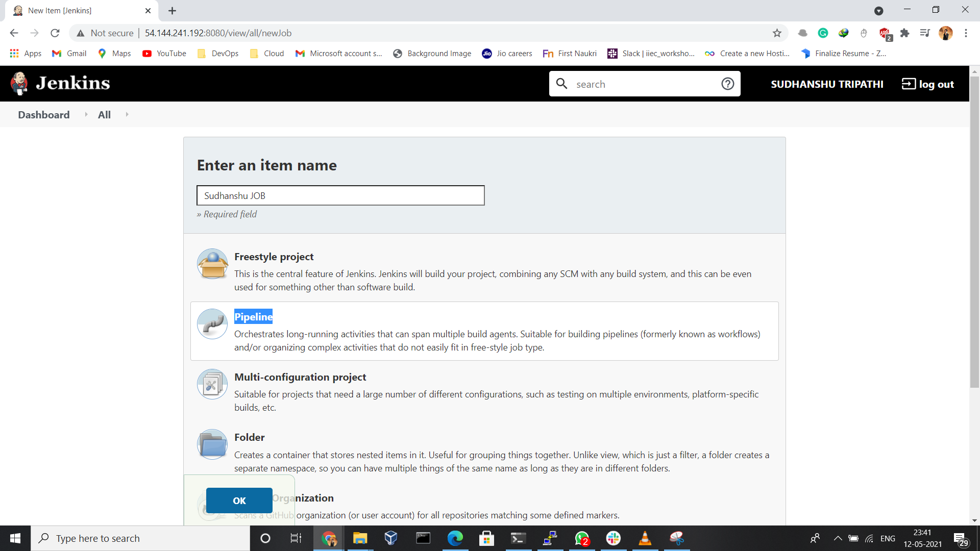This screenshot has height=551, width=980.
Task: Select the Freestyle project icon
Action: click(x=212, y=264)
